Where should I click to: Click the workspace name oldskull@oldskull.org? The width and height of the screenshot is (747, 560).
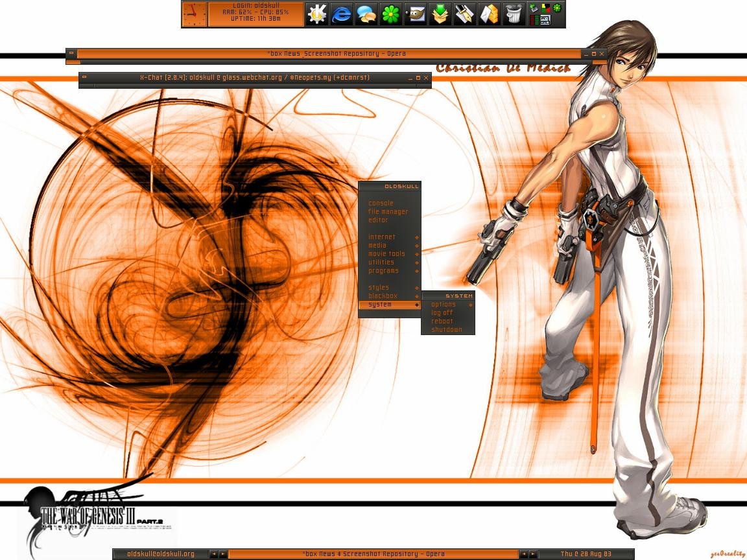(161, 554)
